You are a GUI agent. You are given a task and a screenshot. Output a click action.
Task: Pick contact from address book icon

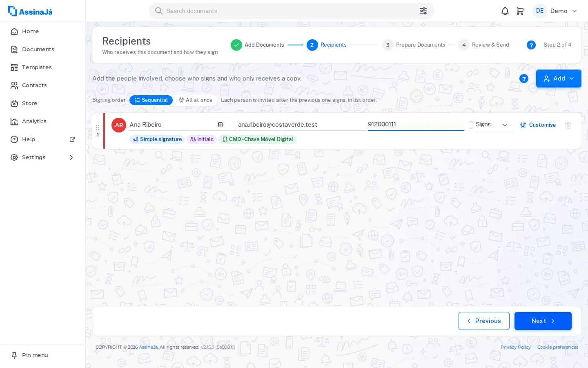pos(220,125)
